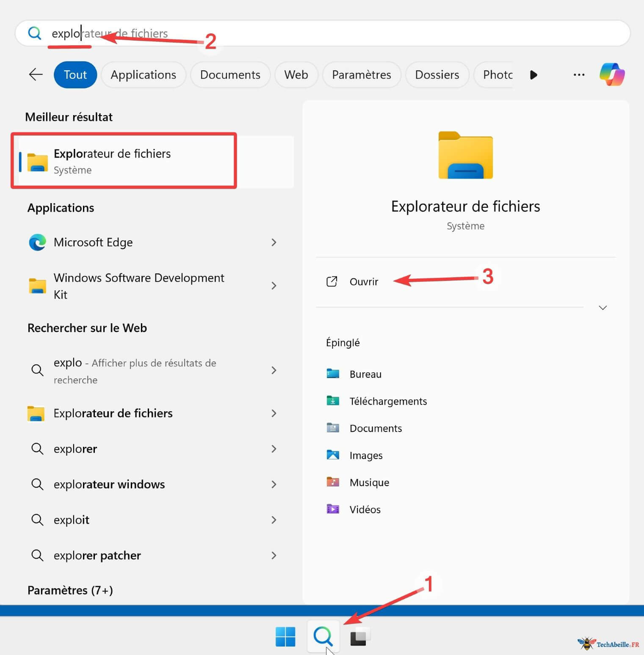
Task: Open the best result Explorateur de fichiers
Action: point(156,161)
